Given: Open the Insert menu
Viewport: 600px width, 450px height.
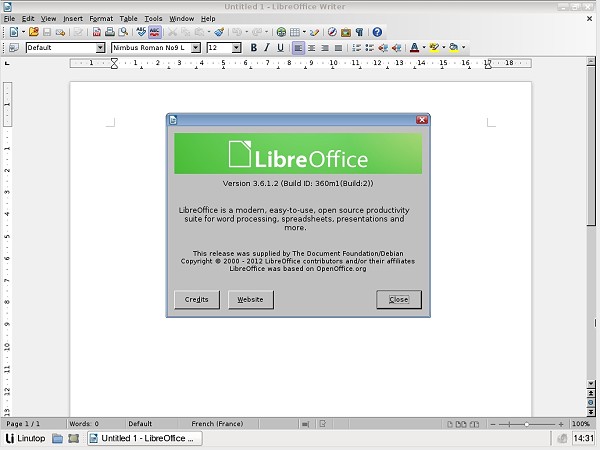Looking at the screenshot, I should [73, 18].
